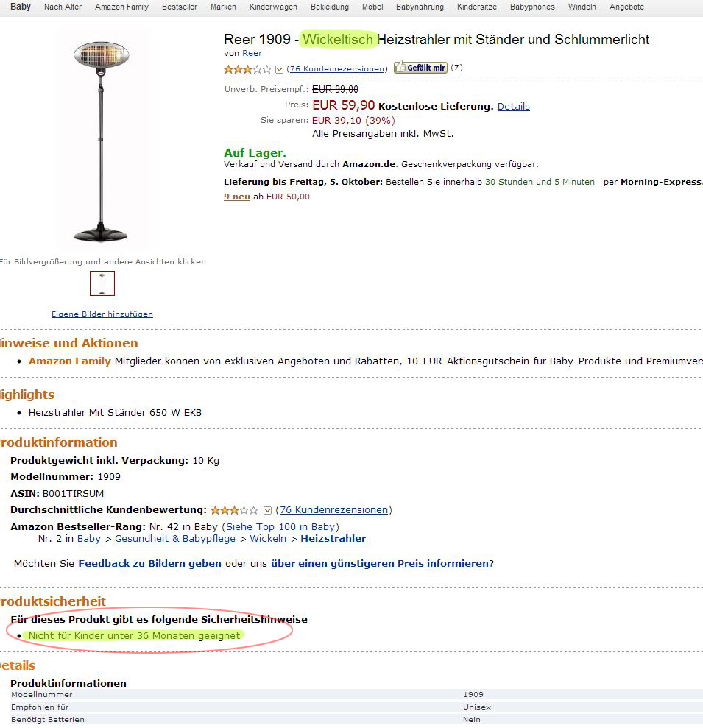This screenshot has width=703, height=728.
Task: Open the Babyphones category in the top bar
Action: click(x=531, y=7)
